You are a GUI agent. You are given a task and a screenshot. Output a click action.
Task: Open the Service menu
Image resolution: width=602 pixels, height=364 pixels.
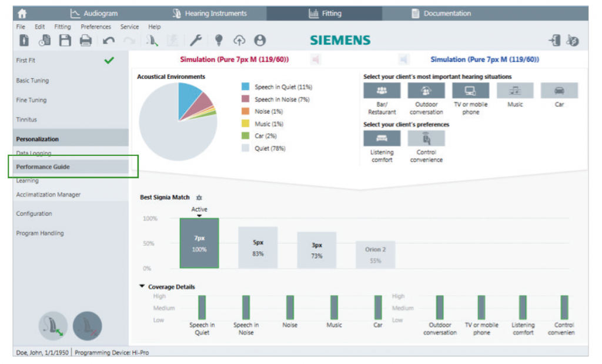(x=129, y=27)
